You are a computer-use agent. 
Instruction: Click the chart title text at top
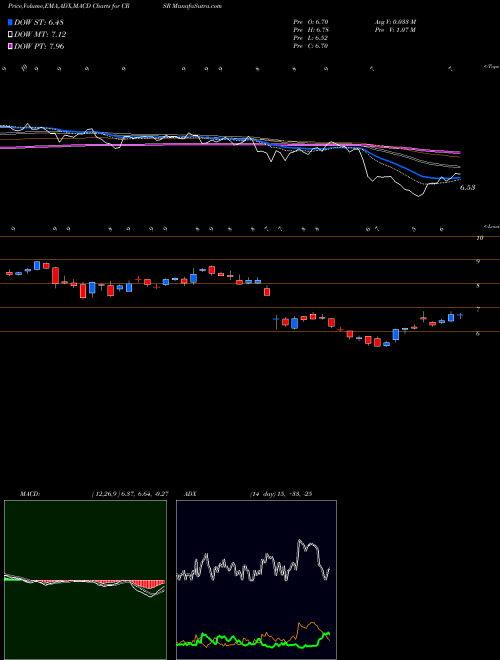115,6
